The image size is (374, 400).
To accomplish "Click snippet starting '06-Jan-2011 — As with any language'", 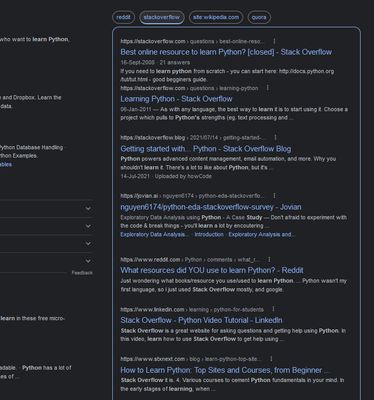I will (x=234, y=113).
